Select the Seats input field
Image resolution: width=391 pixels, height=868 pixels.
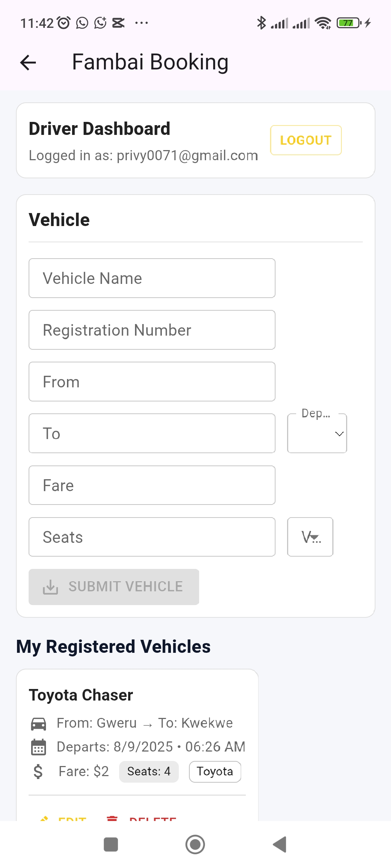[x=152, y=537]
